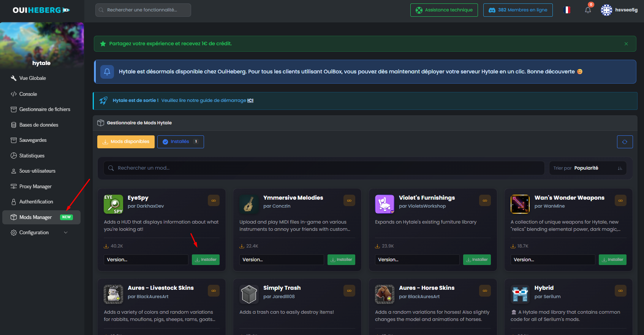Install the EyeSpy mod

coord(206,260)
